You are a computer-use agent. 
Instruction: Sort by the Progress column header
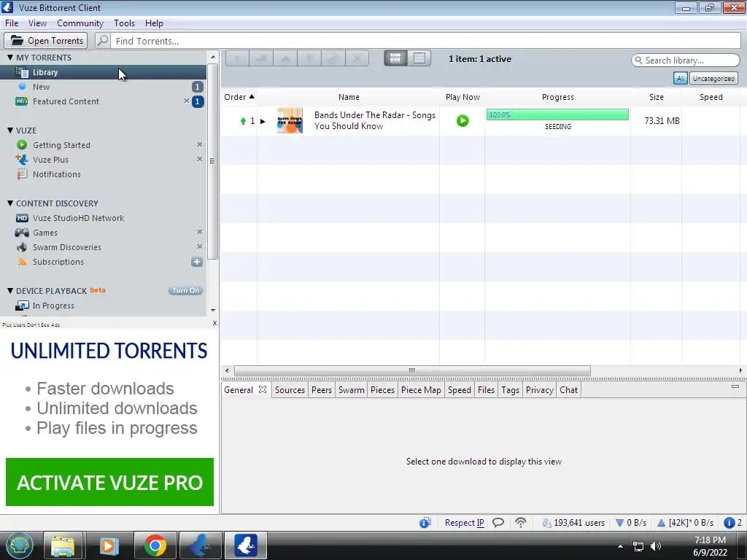[x=557, y=97]
